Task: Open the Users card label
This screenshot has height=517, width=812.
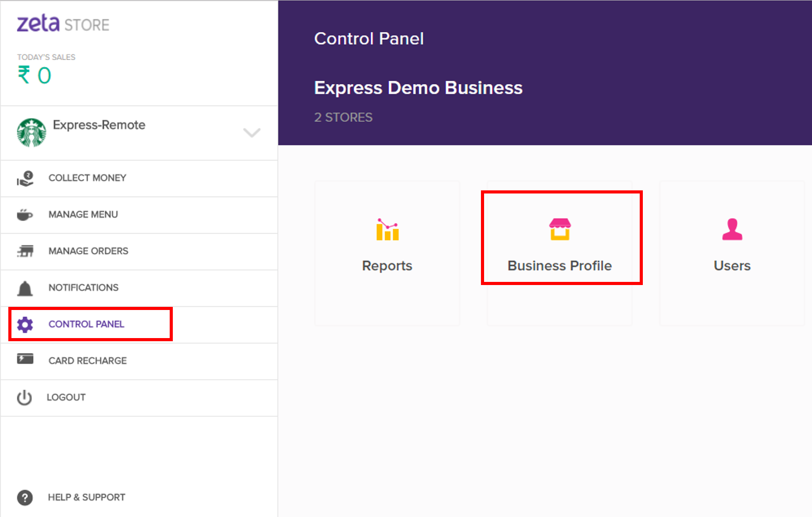Action: tap(732, 266)
